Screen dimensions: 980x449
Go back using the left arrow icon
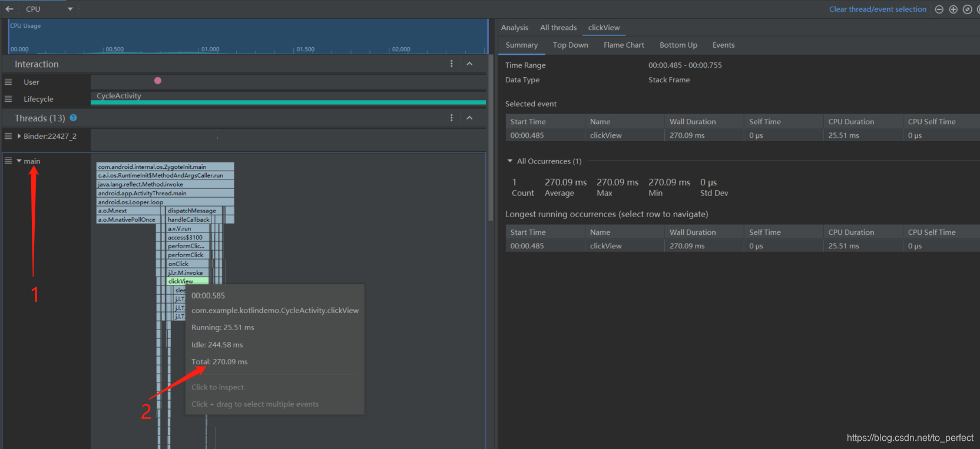[x=9, y=9]
